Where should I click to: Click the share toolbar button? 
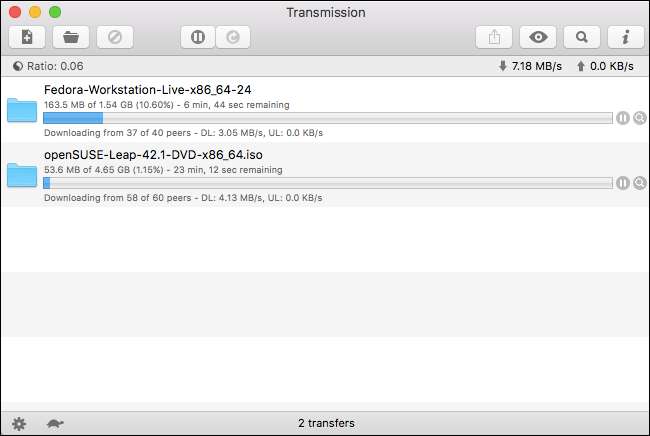click(x=494, y=37)
